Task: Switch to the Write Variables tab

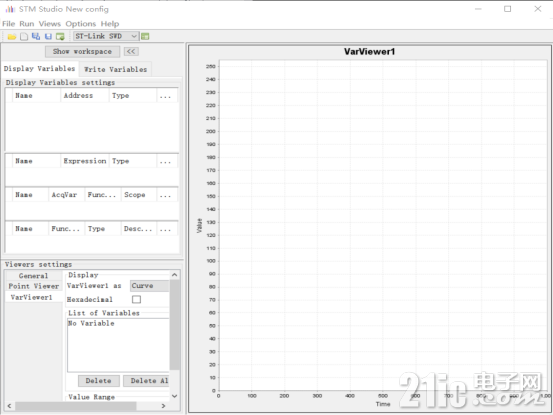Action: tap(115, 69)
